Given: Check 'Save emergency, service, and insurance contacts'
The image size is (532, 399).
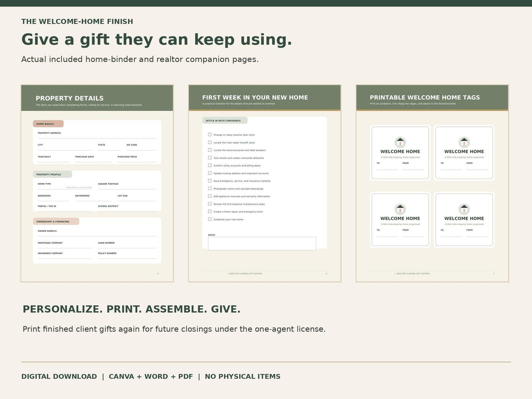Looking at the screenshot, I should point(210,181).
